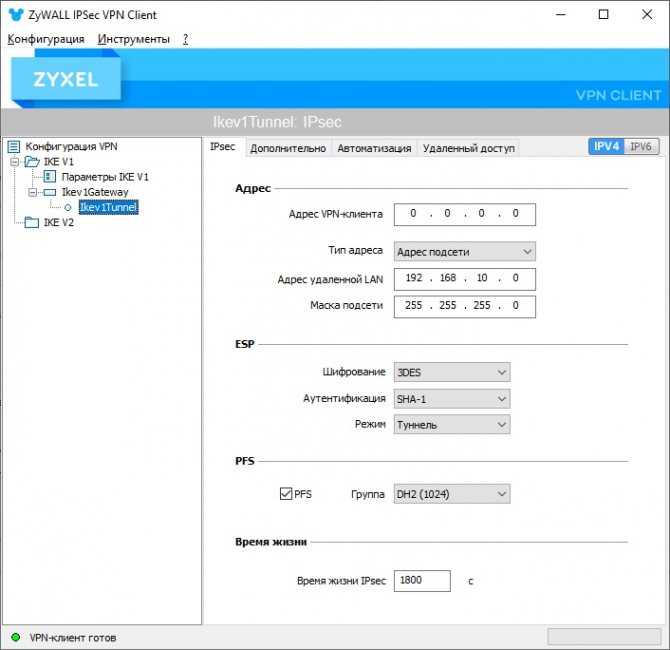Viewport: 670px width, 650px height.
Task: Switch to the IPsec tab
Action: point(223,147)
